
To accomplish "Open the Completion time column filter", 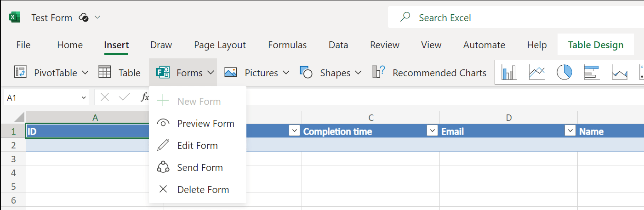I will click(x=432, y=131).
